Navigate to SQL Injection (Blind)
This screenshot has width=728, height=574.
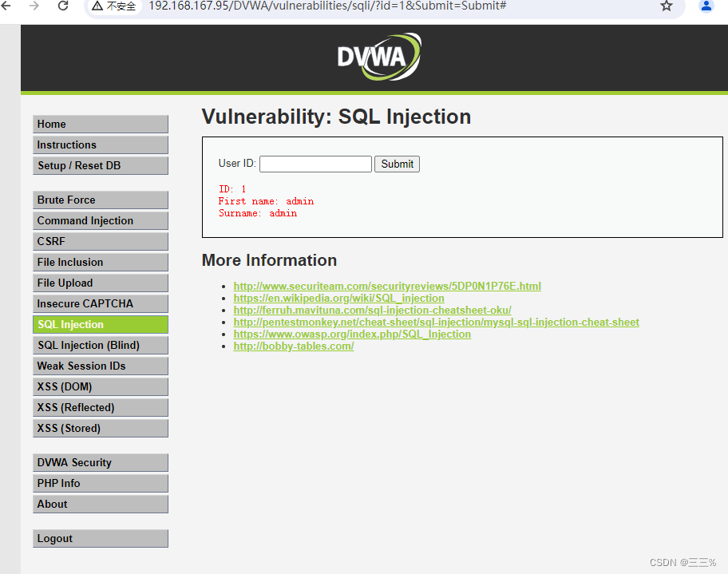click(100, 345)
